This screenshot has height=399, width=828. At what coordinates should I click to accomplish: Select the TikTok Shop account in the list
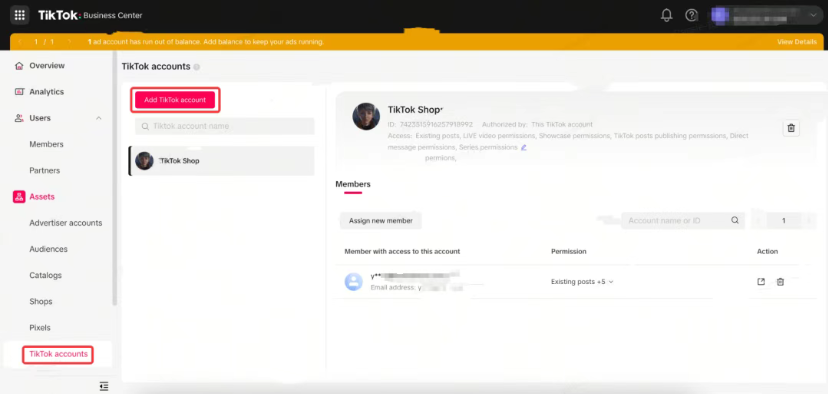(222, 161)
